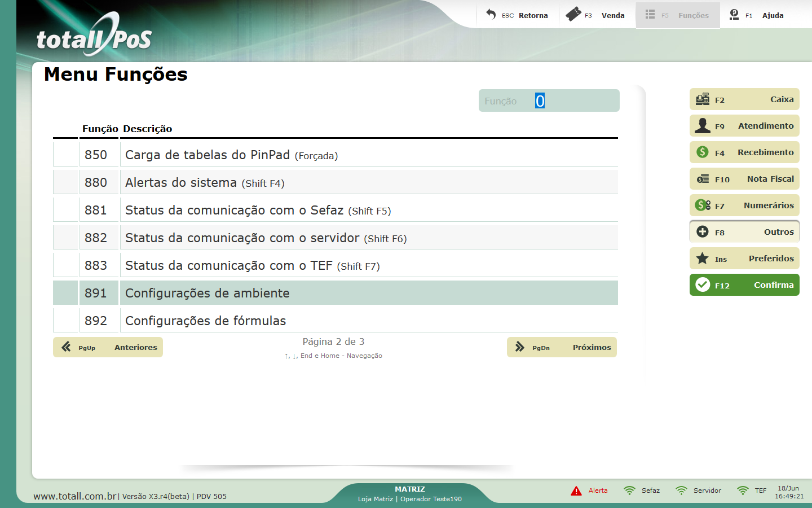The height and width of the screenshot is (508, 812).
Task: Open the Outros functions category
Action: click(744, 231)
